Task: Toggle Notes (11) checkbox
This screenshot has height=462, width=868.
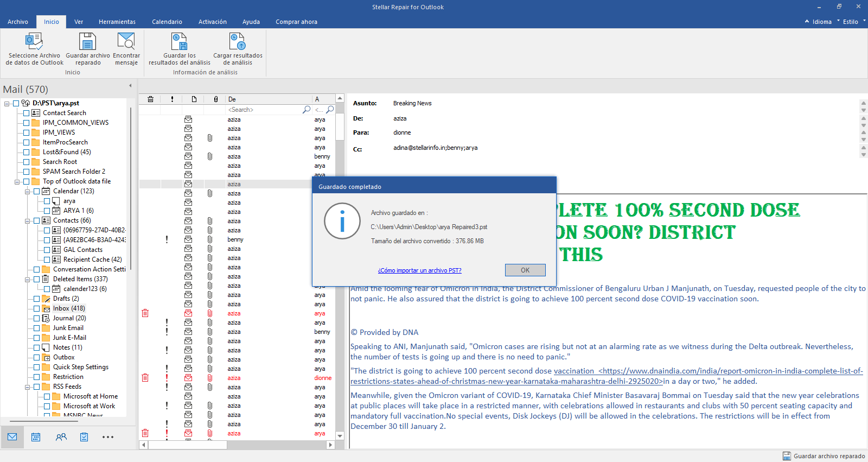Action: click(x=36, y=347)
